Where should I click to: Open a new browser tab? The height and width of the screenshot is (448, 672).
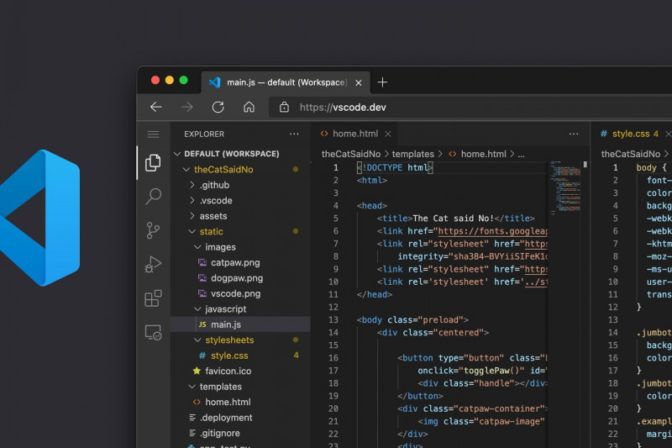coord(382,82)
